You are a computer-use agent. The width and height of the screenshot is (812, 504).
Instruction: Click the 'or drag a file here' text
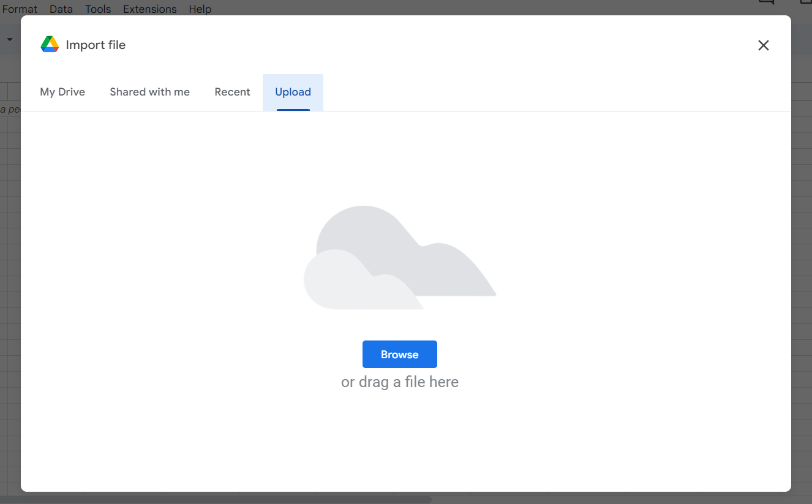tap(400, 382)
